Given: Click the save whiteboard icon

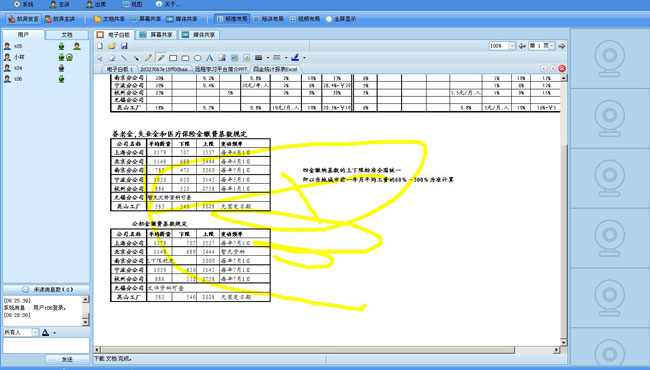Looking at the screenshot, I should [x=124, y=46].
